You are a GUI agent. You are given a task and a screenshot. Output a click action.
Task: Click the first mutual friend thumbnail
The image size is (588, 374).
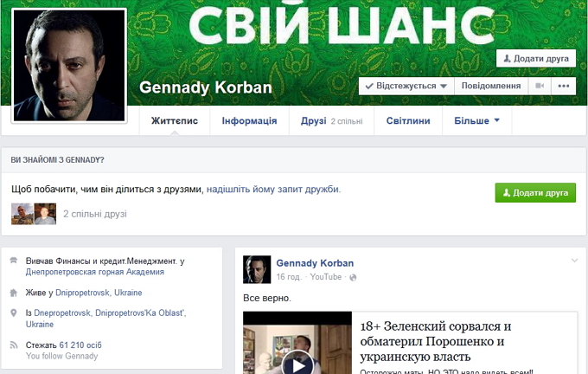coord(22,214)
